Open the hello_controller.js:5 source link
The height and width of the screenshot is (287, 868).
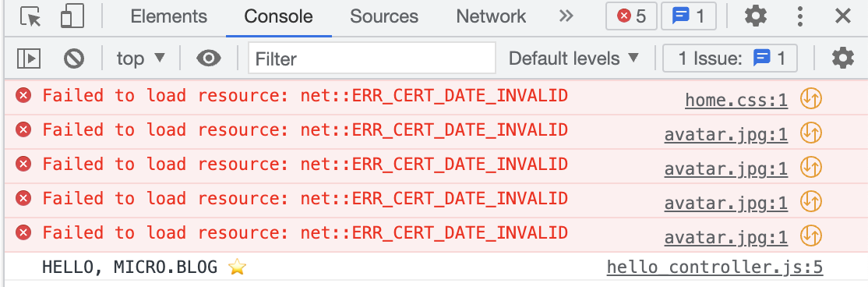tap(715, 268)
